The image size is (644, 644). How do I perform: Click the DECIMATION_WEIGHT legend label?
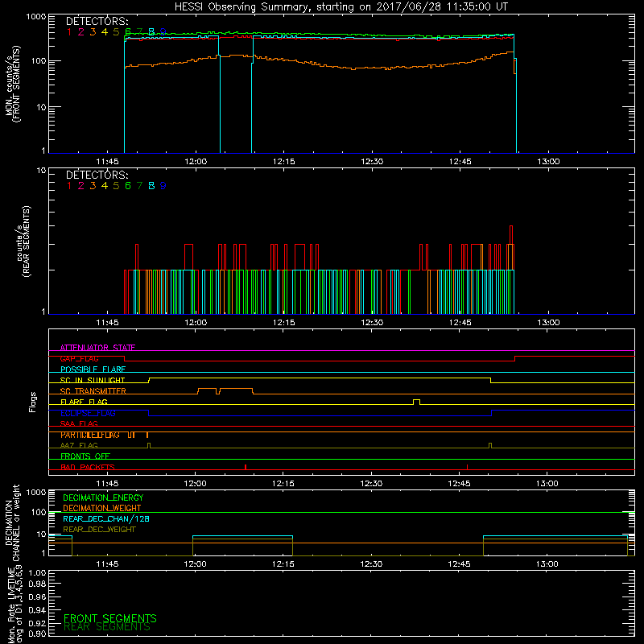point(102,509)
